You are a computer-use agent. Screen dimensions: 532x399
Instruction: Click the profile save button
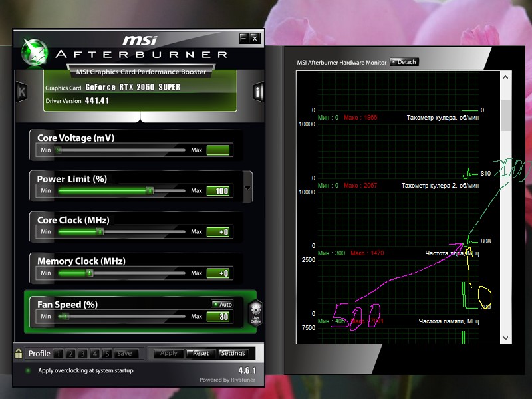[x=126, y=354]
